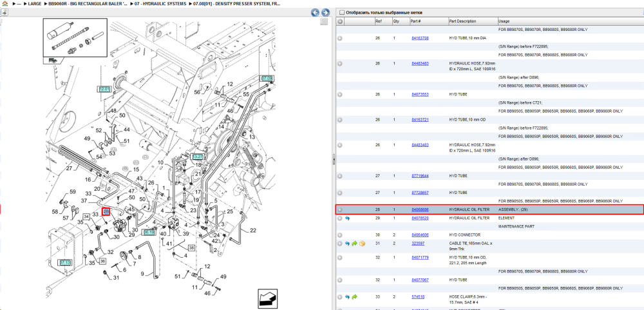The image size is (644, 310).
Task: Click the header row plus circle icon
Action: coord(340,21)
